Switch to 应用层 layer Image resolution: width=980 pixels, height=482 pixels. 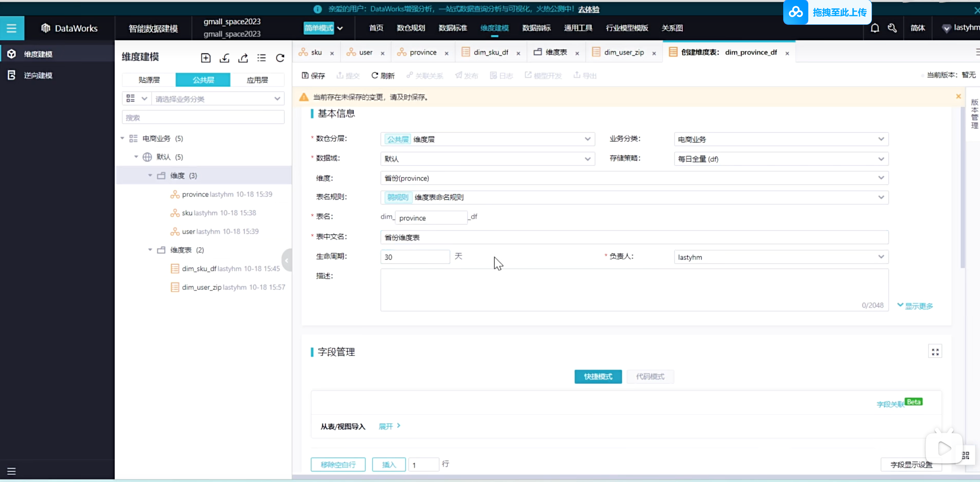pos(257,80)
